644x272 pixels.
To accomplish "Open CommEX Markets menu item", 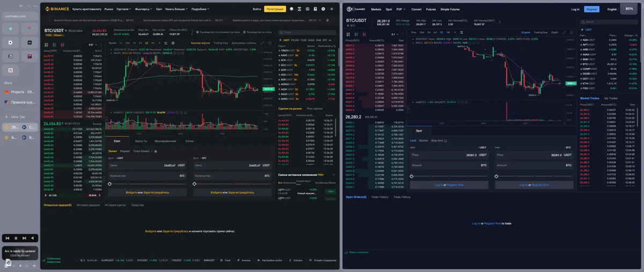I will pos(376,9).
